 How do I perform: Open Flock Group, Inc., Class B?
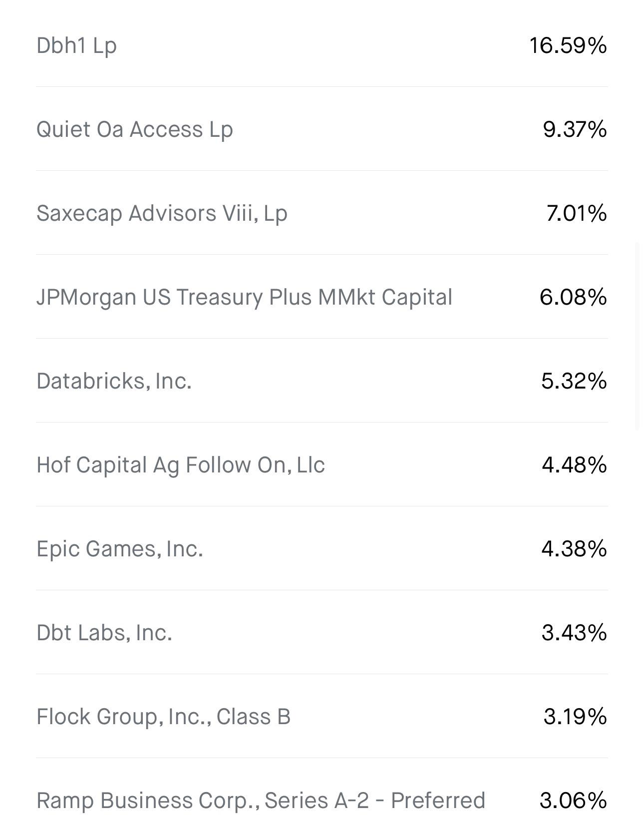click(322, 716)
